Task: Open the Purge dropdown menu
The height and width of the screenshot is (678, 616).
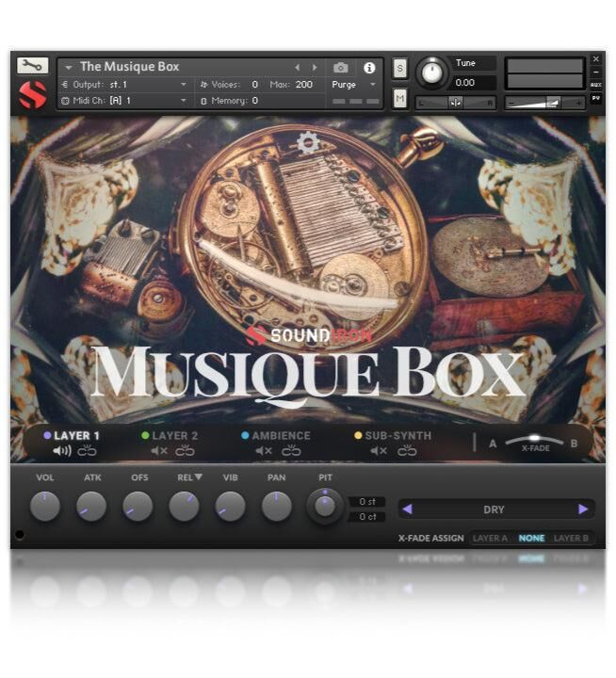Action: [353, 85]
